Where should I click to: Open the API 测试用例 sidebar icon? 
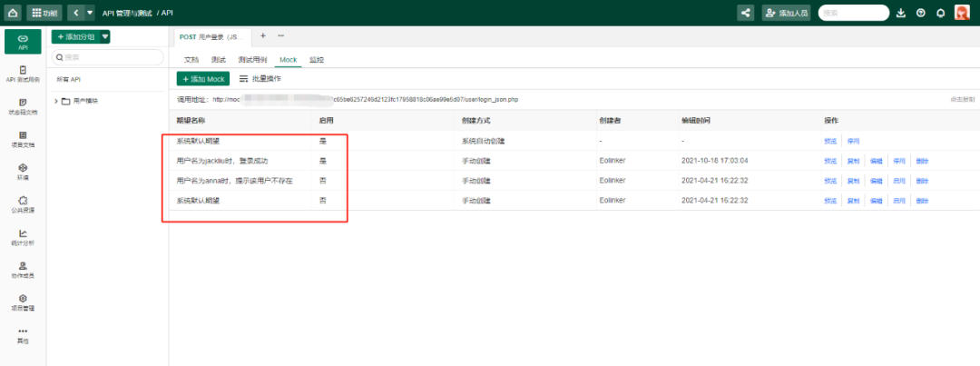(x=23, y=74)
